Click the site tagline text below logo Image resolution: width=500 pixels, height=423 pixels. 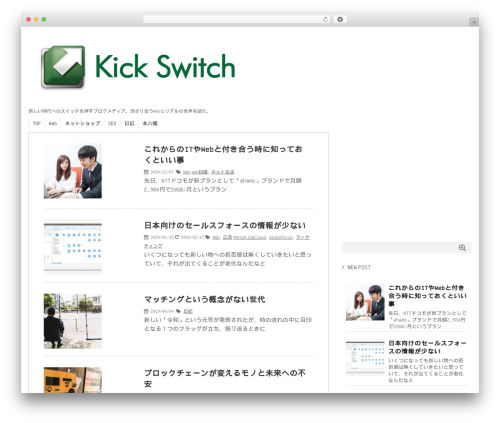click(119, 111)
